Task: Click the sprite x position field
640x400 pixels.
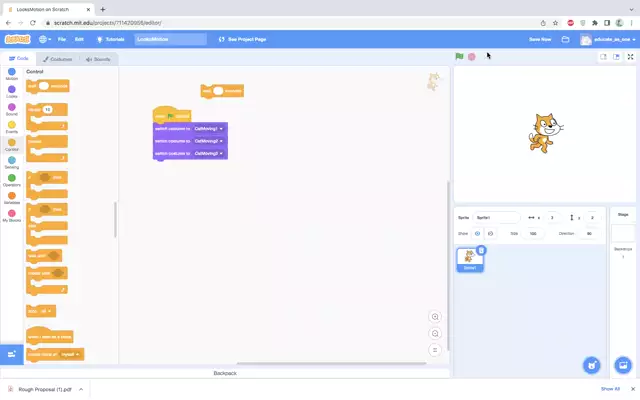Action: coord(552,218)
